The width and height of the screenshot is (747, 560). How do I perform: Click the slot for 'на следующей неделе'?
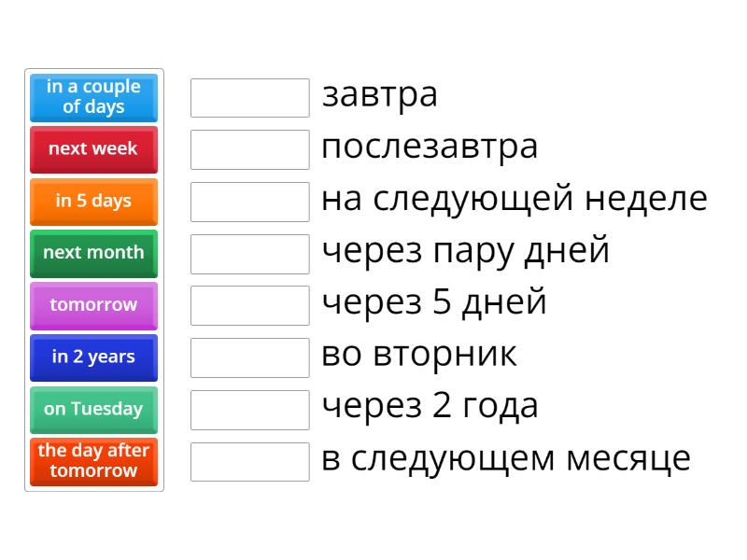[x=249, y=202]
